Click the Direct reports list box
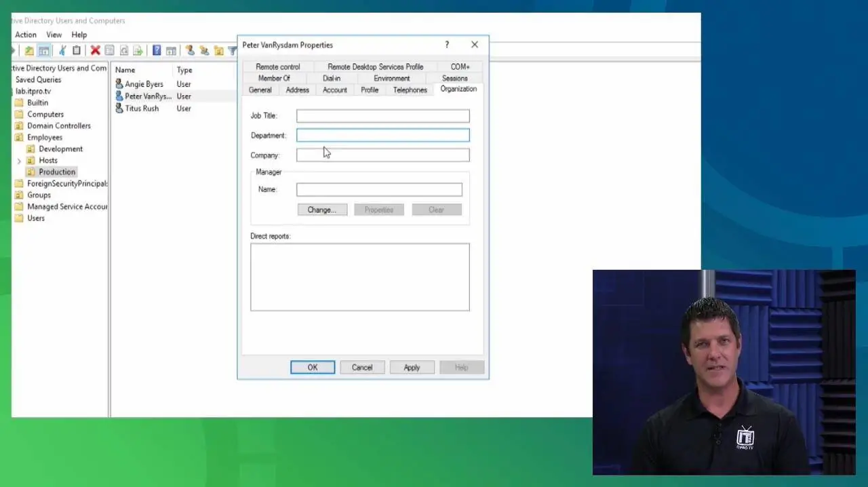The height and width of the screenshot is (487, 868). tap(359, 277)
